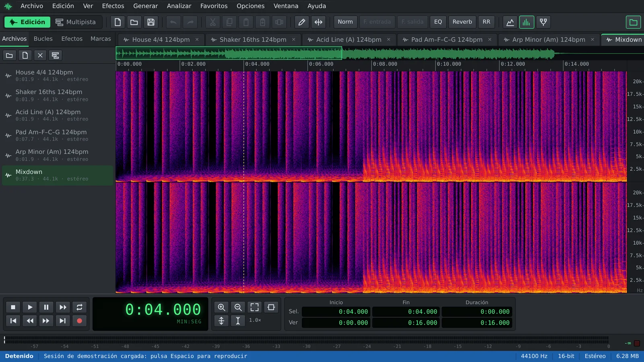The image size is (644, 362).
Task: Zoom in with the magnifier plus icon
Action: click(221, 307)
